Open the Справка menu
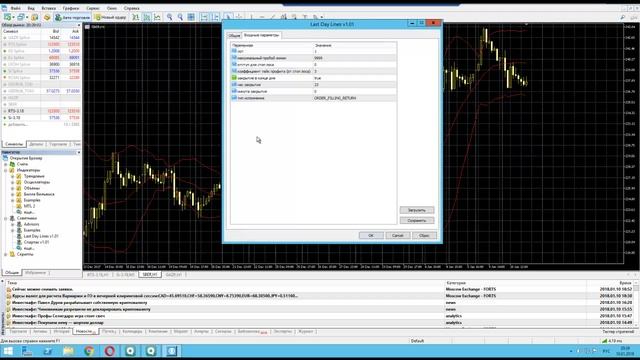 click(x=131, y=8)
